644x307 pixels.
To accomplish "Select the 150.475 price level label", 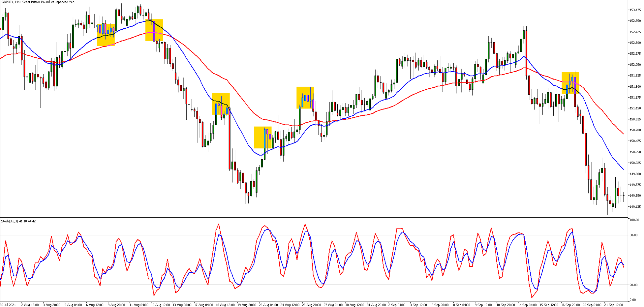I will 635,141.
